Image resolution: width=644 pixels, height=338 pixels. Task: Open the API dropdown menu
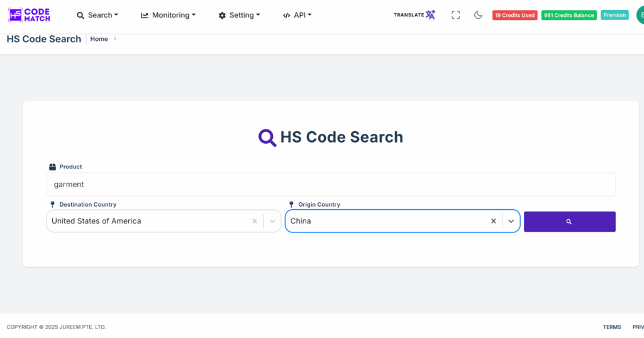297,15
